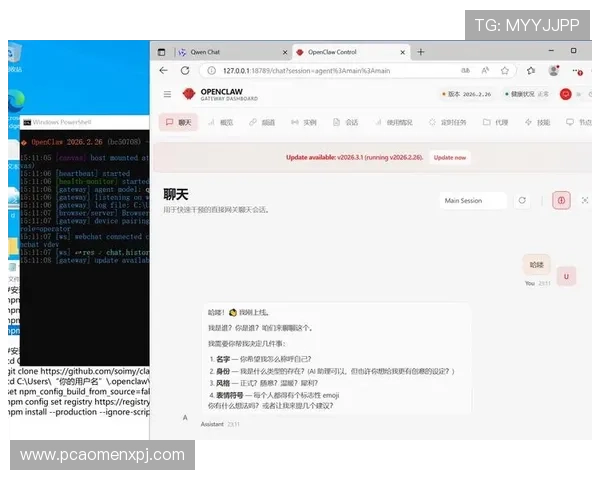Click the npm config set registry line

click(79, 402)
